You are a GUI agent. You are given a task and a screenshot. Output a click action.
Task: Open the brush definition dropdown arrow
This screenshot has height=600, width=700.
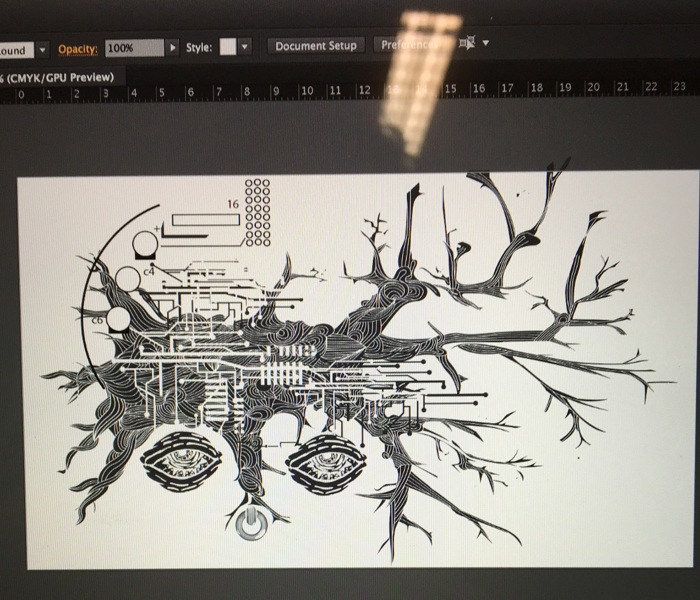click(42, 50)
